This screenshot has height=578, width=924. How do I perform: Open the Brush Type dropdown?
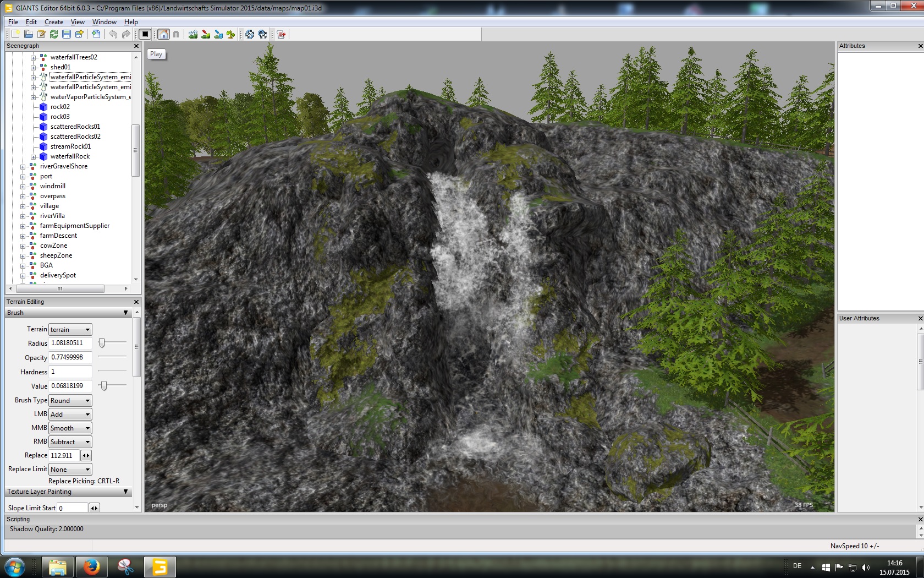click(70, 401)
